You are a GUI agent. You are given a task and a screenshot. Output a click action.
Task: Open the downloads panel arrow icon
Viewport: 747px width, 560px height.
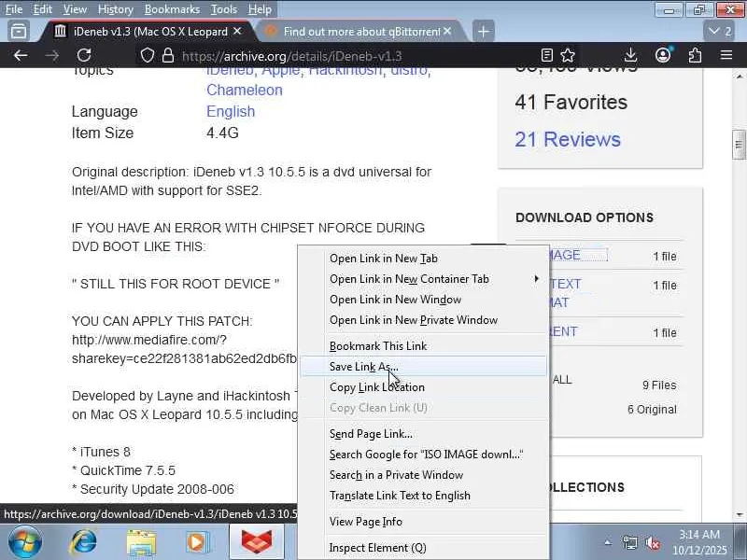[x=630, y=56]
